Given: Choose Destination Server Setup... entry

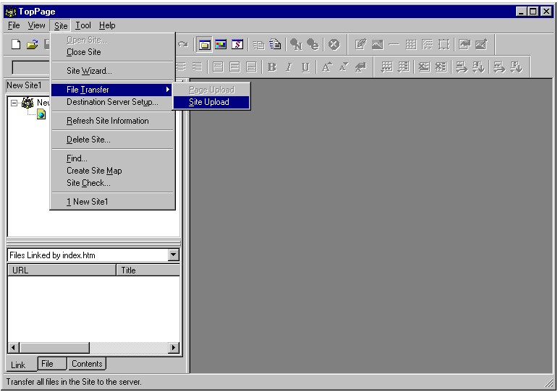Looking at the screenshot, I should pos(112,102).
